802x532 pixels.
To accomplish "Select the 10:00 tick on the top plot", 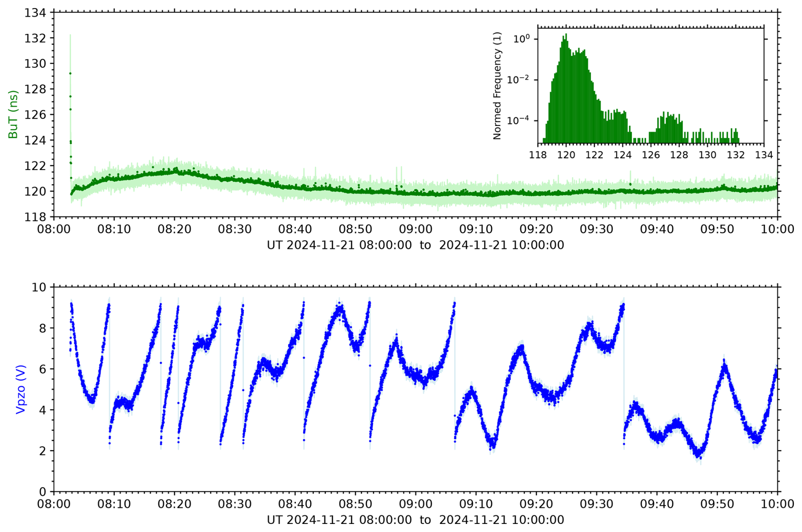I will [x=777, y=229].
